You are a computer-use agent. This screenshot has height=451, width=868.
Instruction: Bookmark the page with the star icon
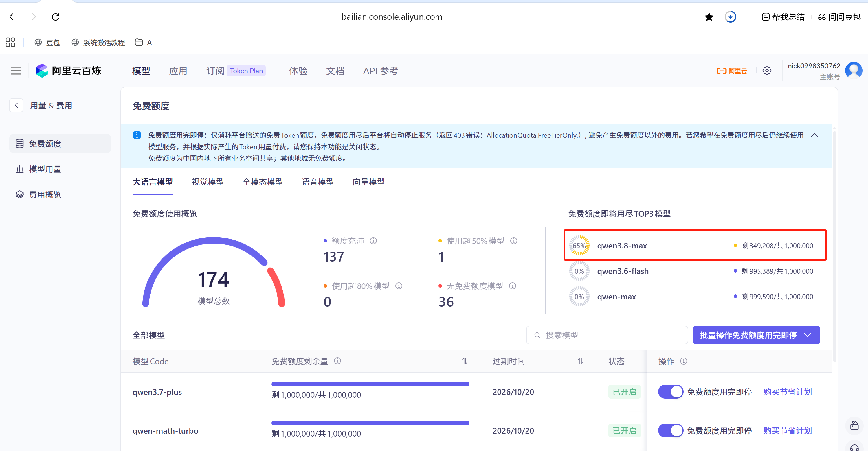709,17
